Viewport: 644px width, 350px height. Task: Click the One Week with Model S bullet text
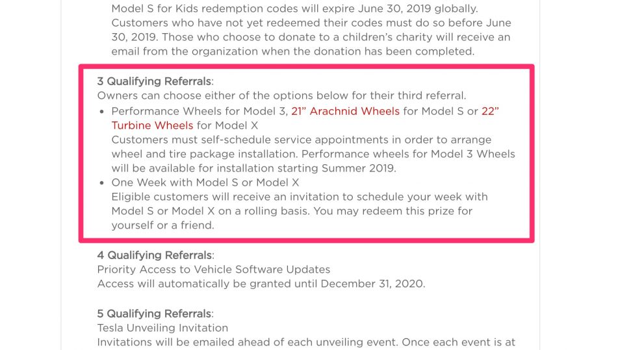(x=205, y=182)
